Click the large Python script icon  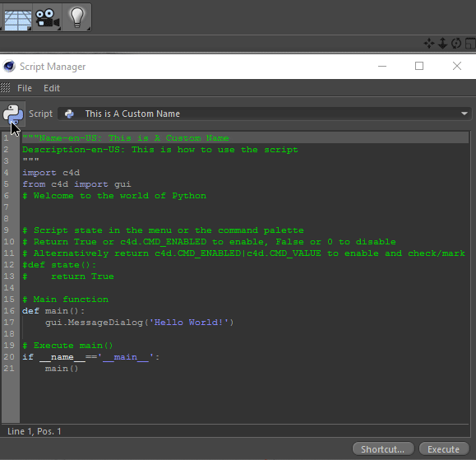[13, 114]
